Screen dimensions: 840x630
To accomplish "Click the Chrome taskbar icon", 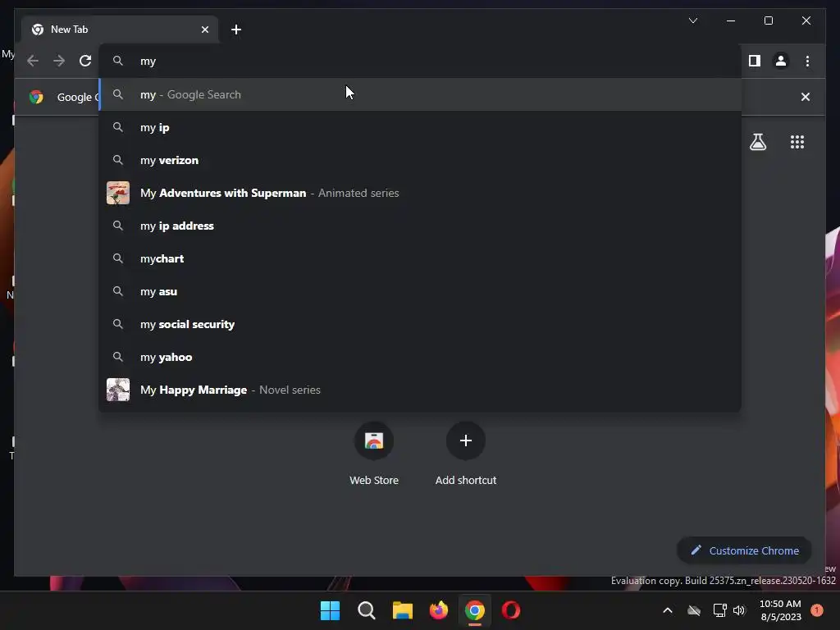I will click(x=475, y=610).
